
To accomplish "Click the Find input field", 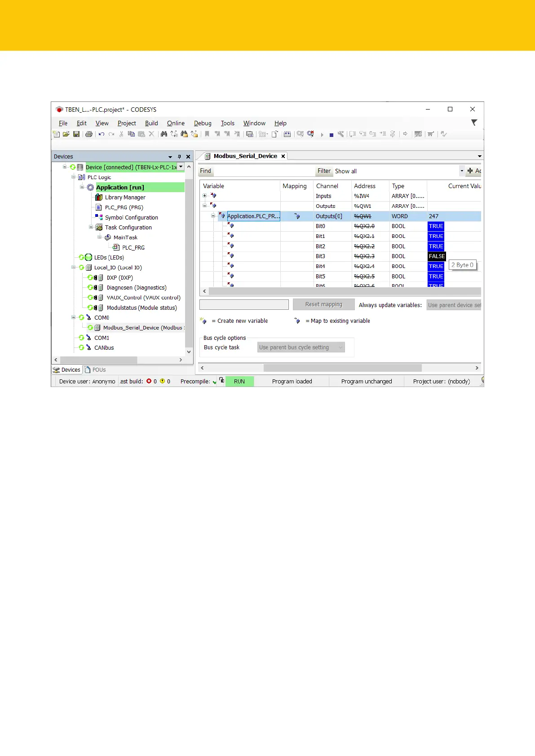I will 264,171.
